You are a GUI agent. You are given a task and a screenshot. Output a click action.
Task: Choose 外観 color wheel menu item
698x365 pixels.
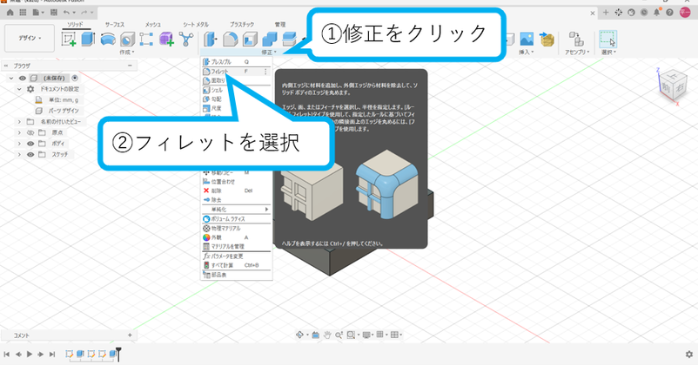[236, 238]
